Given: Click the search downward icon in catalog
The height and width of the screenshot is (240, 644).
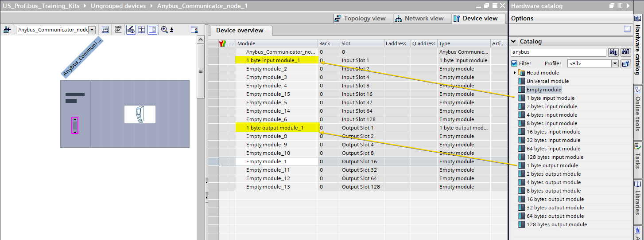Looking at the screenshot, I should click(x=613, y=52).
